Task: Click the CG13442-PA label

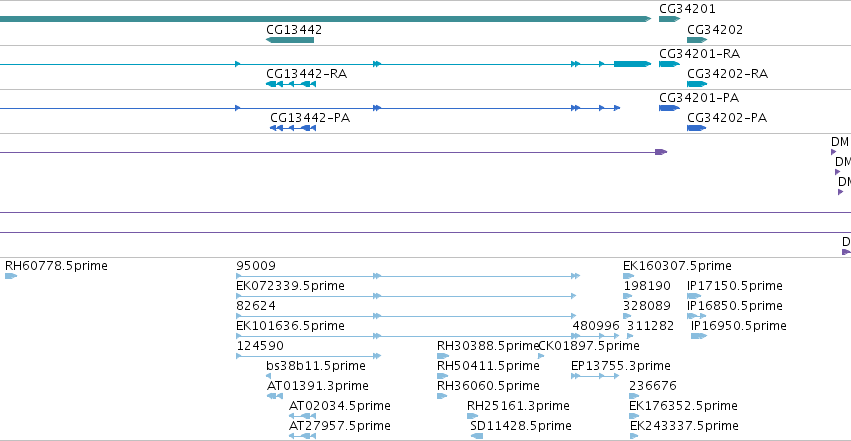Action: click(310, 118)
